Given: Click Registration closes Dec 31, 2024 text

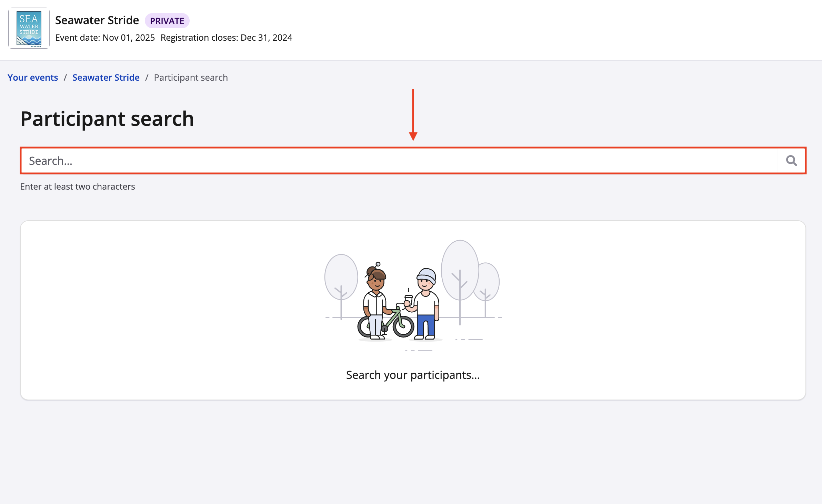Looking at the screenshot, I should pyautogui.click(x=226, y=38).
